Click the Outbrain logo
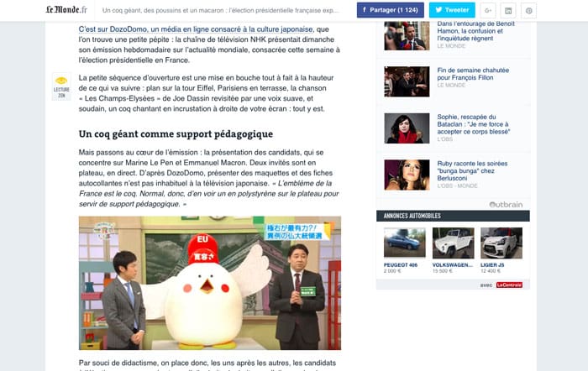The height and width of the screenshot is (371, 588). coord(506,205)
